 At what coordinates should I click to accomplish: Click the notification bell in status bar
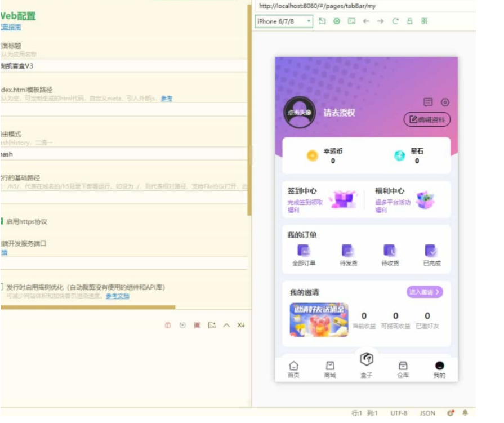pos(465,413)
